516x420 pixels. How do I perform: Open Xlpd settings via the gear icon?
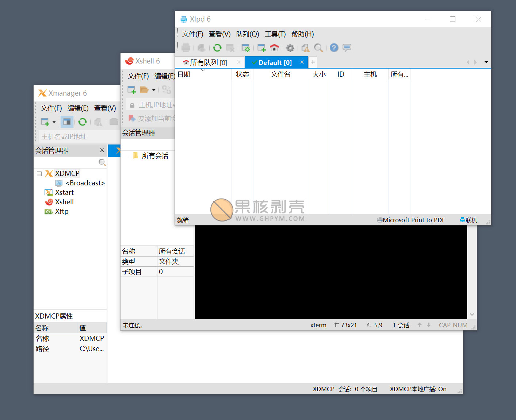coord(290,48)
